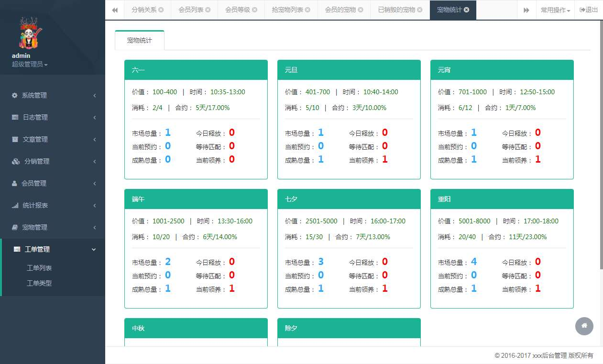Image resolution: width=603 pixels, height=364 pixels.
Task: Click the 会员管理 user icon
Action: 15,183
